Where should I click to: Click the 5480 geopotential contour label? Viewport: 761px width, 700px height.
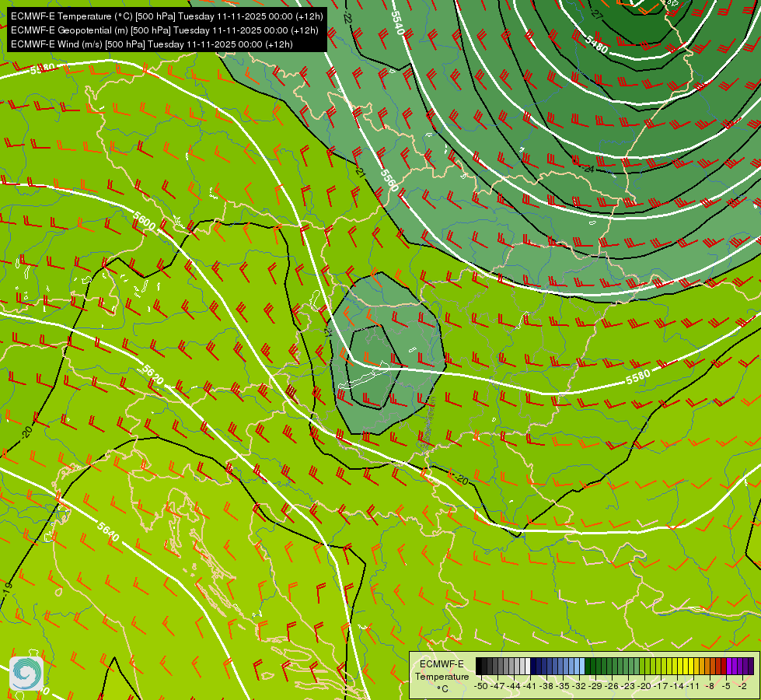596,44
